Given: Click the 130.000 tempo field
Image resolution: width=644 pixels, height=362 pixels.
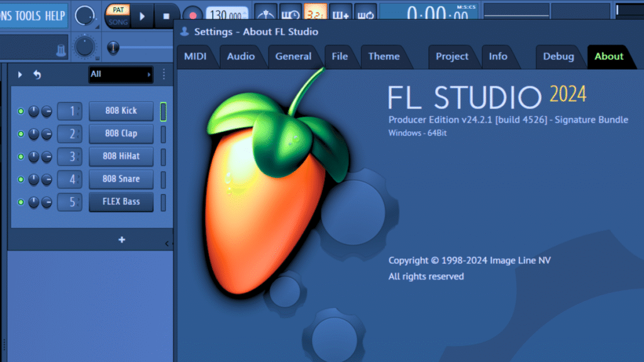Looking at the screenshot, I should [226, 14].
